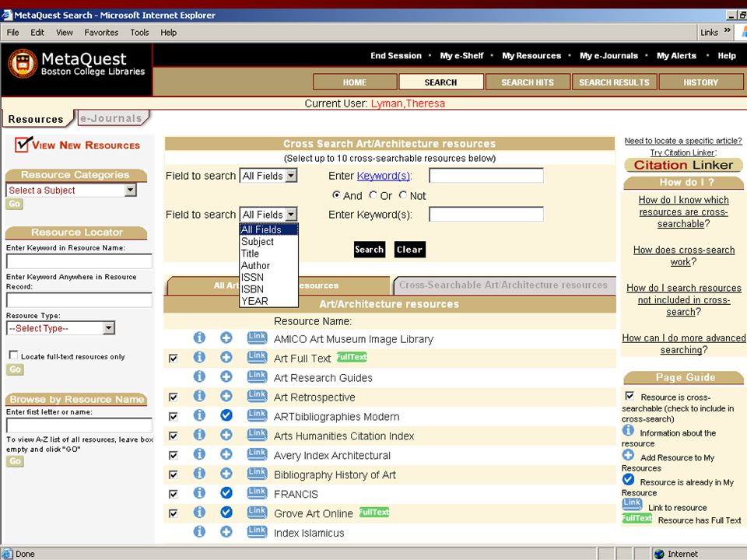Click the blue checkmark icon for ARTbibliographies Modern

click(x=226, y=415)
